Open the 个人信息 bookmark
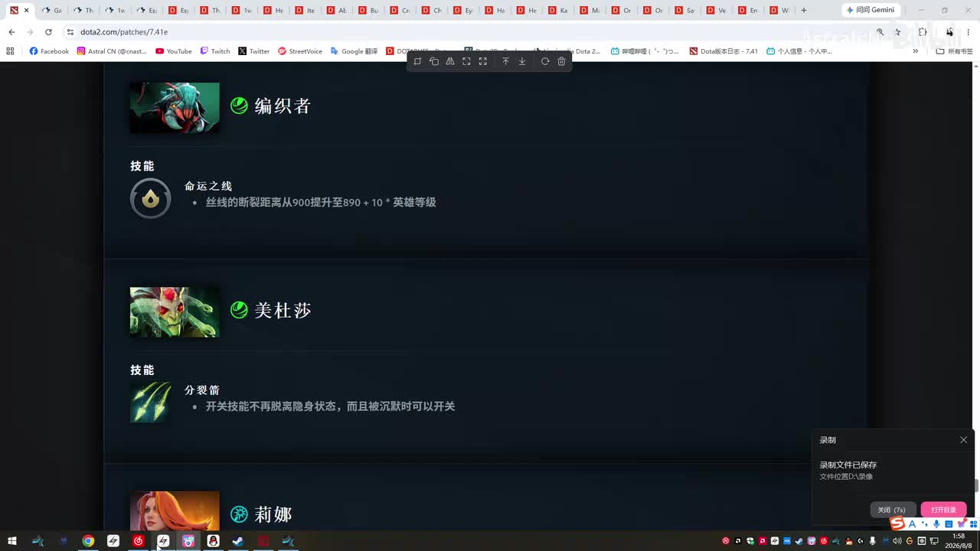980x551 pixels. [x=799, y=51]
